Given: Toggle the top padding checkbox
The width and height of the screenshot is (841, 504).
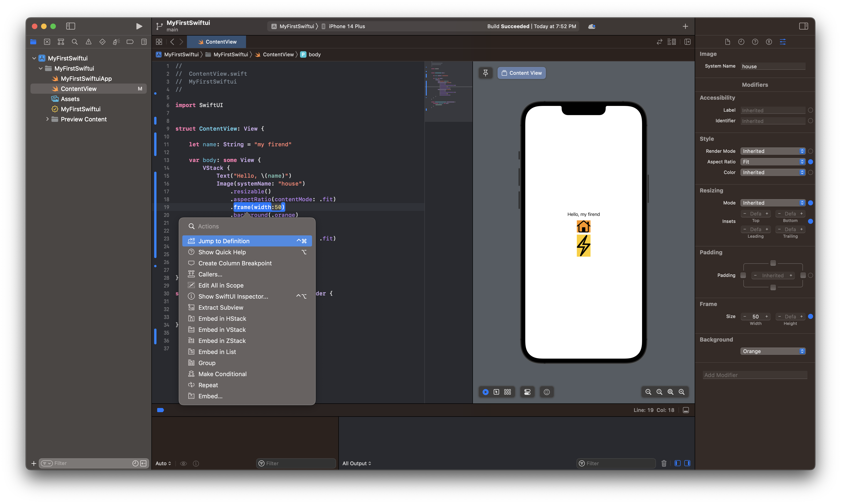Looking at the screenshot, I should point(773,263).
